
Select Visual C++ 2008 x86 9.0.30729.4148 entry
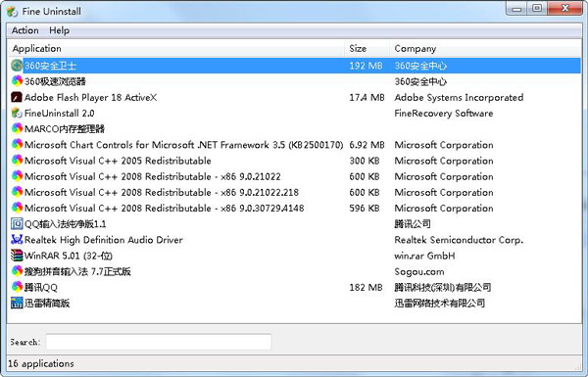pyautogui.click(x=165, y=208)
